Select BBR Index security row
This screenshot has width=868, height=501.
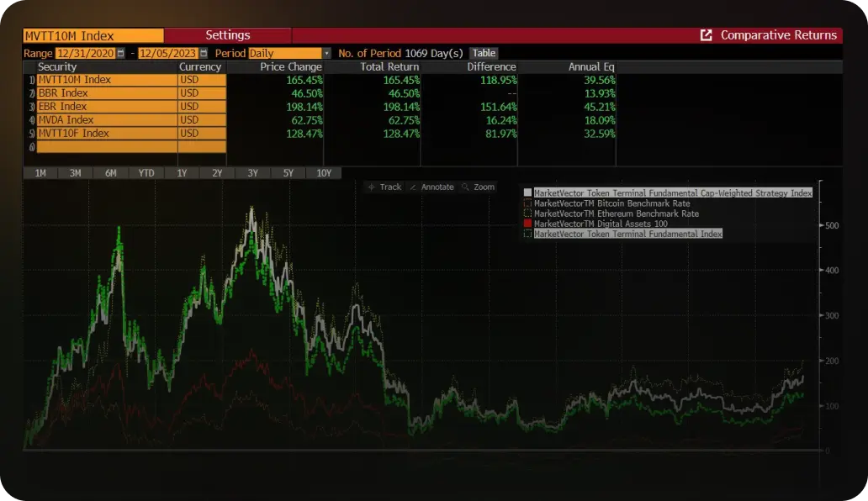pyautogui.click(x=107, y=93)
